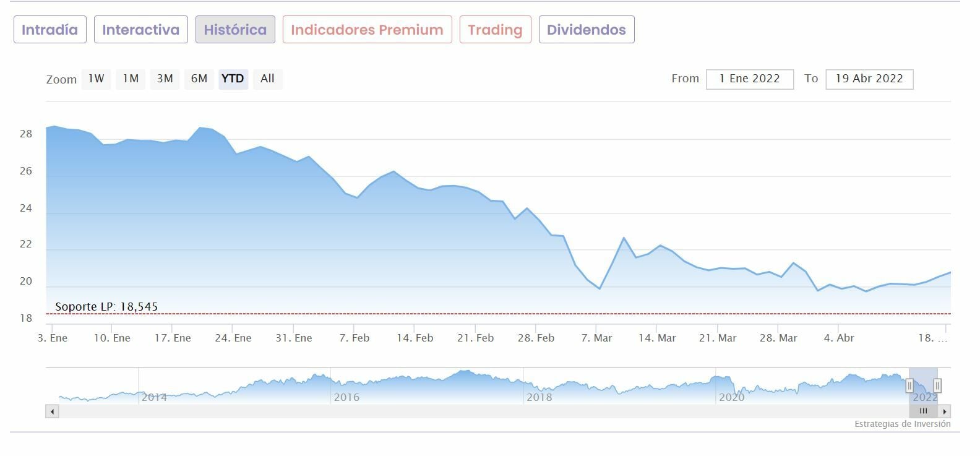Click the right navigator range handle
Screen dimensions: 980x456
click(x=937, y=386)
